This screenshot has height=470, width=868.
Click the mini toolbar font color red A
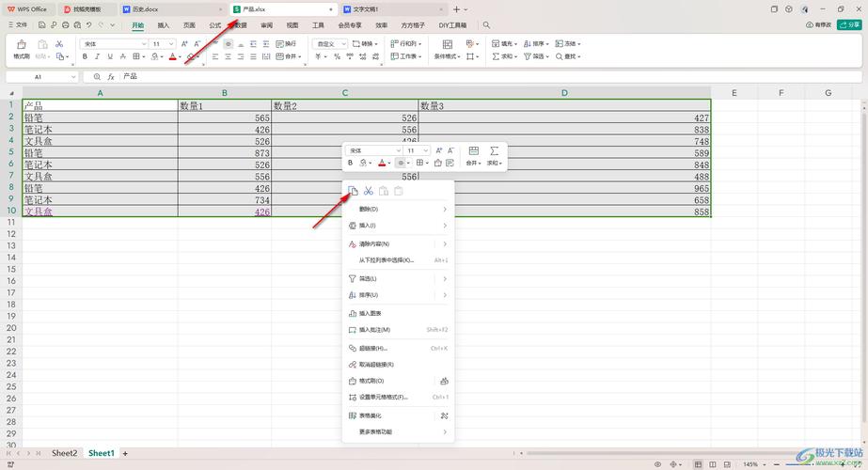click(x=382, y=163)
